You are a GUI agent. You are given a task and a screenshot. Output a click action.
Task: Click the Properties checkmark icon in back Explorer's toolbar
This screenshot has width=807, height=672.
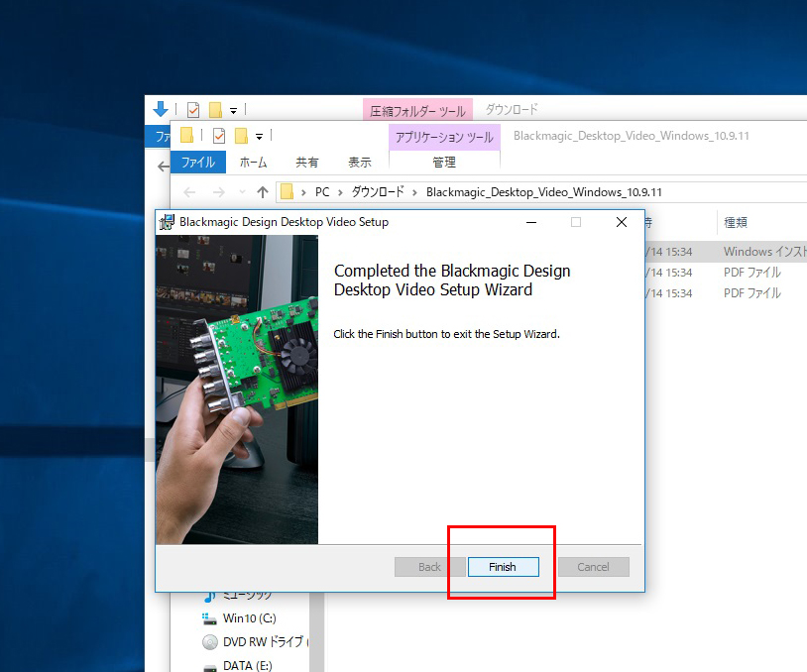point(193,110)
